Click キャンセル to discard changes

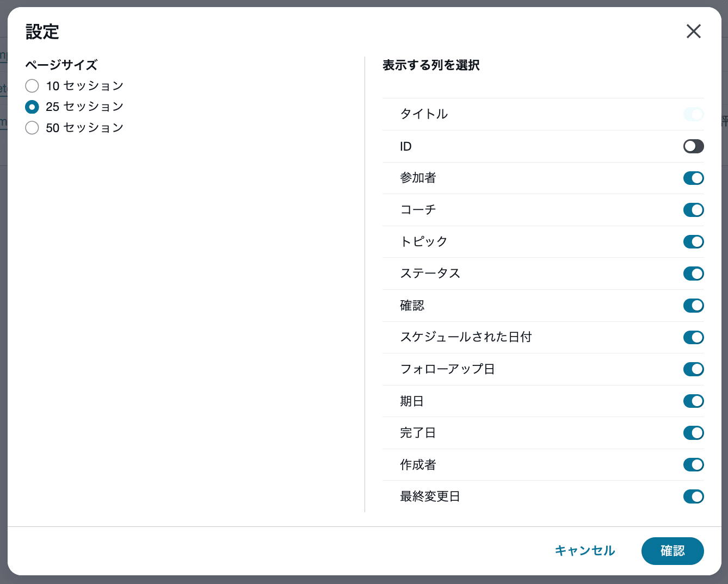click(584, 551)
